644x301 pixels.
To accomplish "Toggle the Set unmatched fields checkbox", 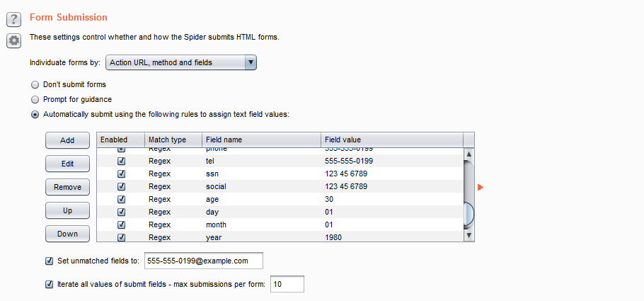I will point(50,261).
